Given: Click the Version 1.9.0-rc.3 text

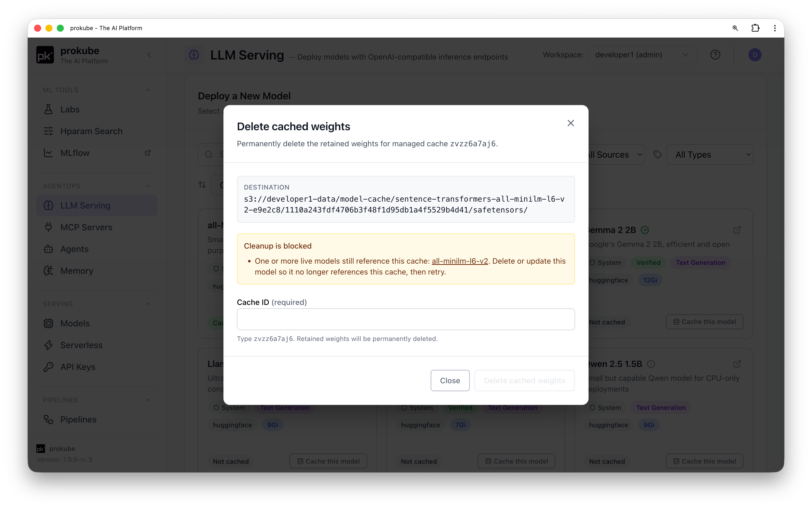Looking at the screenshot, I should point(64,460).
